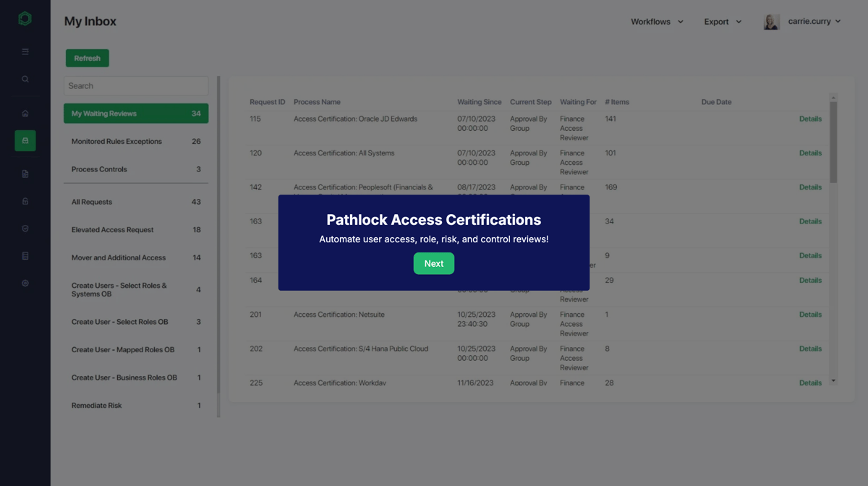Image resolution: width=868 pixels, height=486 pixels.
Task: Select Remediate Risk category
Action: tap(136, 406)
